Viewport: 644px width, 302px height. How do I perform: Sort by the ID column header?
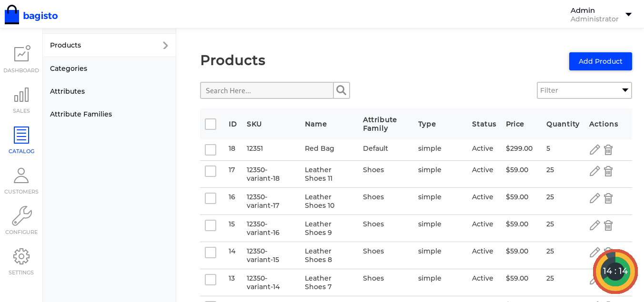pyautogui.click(x=232, y=124)
